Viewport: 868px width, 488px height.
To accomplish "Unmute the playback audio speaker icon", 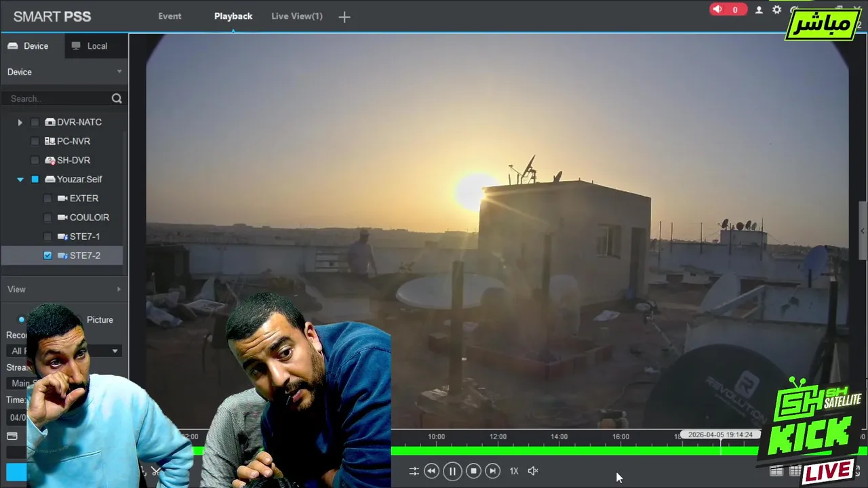I will click(533, 470).
